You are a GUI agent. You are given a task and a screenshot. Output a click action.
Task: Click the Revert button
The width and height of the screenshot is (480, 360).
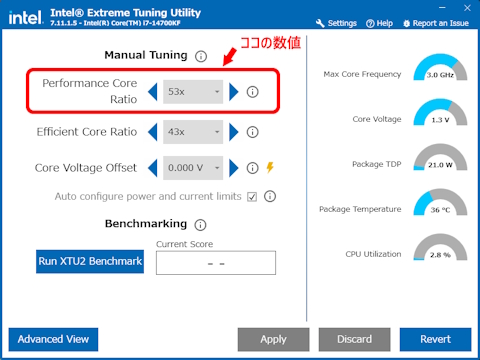pyautogui.click(x=435, y=339)
